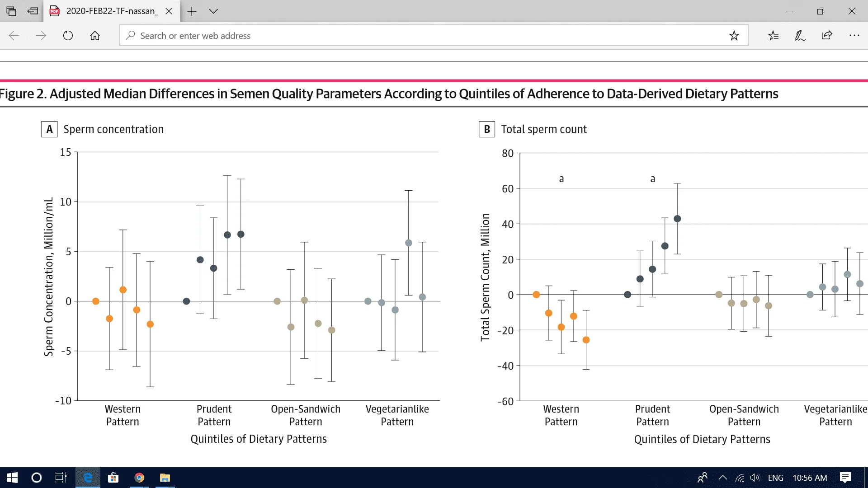Restore down the Edge window
This screenshot has width=868, height=488.
[821, 11]
